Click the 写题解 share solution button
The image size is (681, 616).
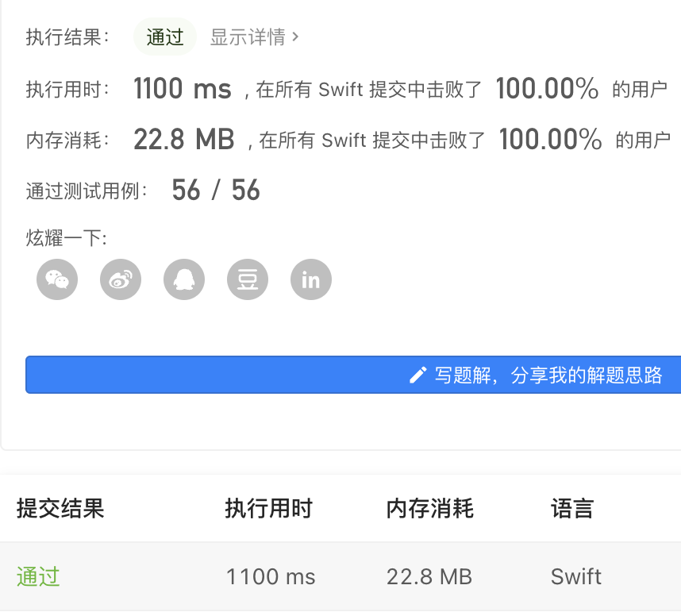(x=353, y=375)
